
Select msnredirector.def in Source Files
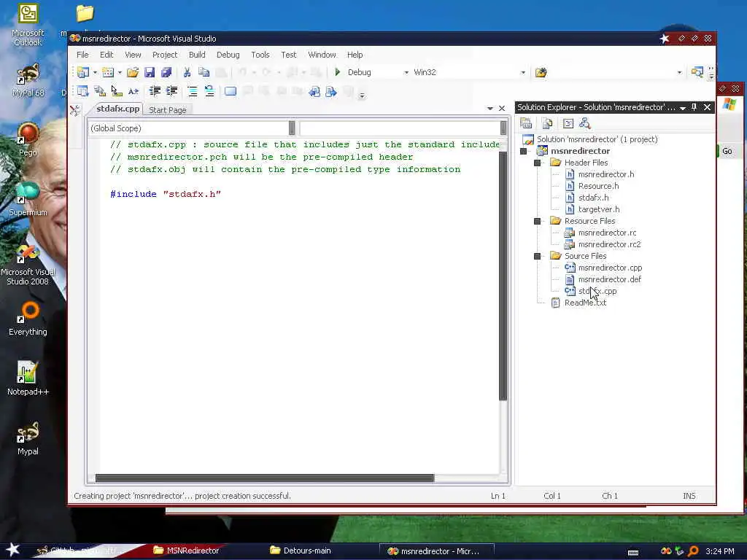tap(609, 279)
